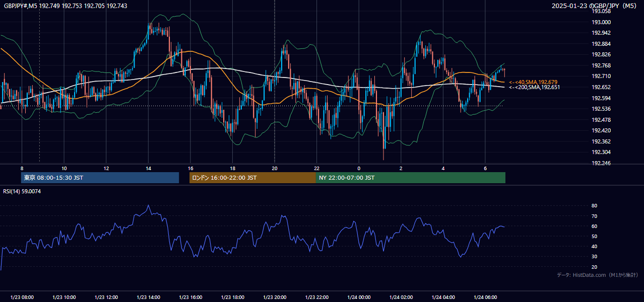Click RSI scale value 20
The image size is (644, 302).
pos(595,267)
